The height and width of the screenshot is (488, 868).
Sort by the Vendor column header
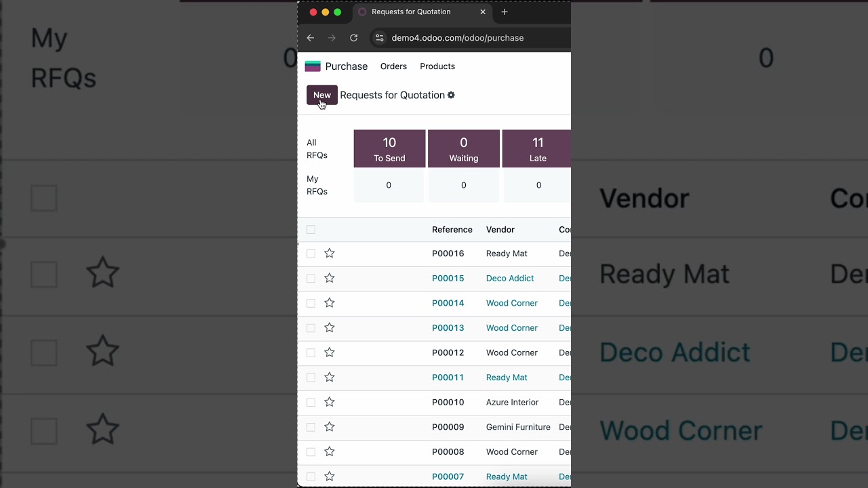(x=500, y=230)
